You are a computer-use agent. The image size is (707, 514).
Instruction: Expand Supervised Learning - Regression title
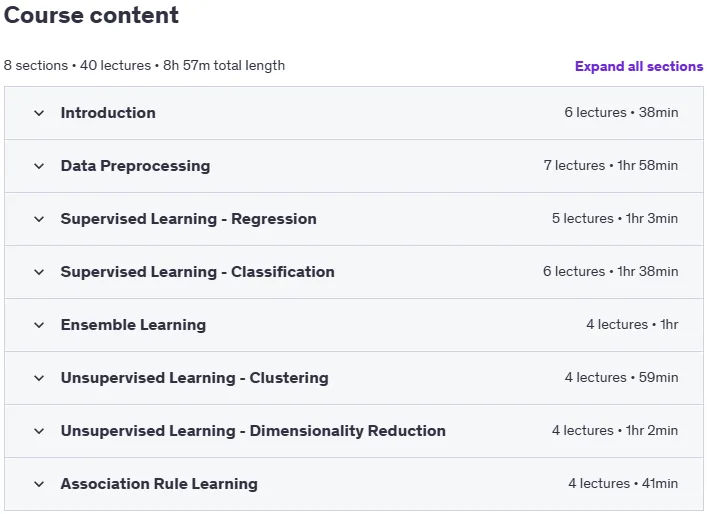pyautogui.click(x=188, y=219)
